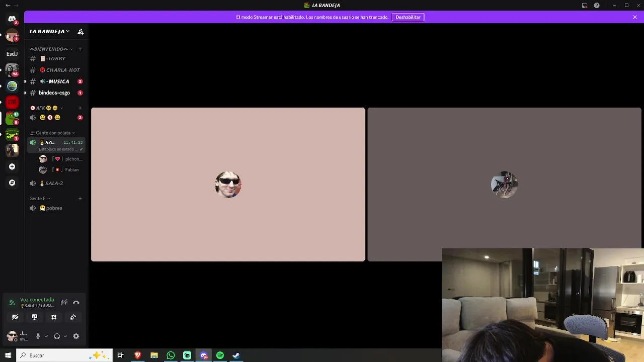Click Deshabilitar streamer mode button
Screen dimensions: 644x362
click(x=408, y=17)
